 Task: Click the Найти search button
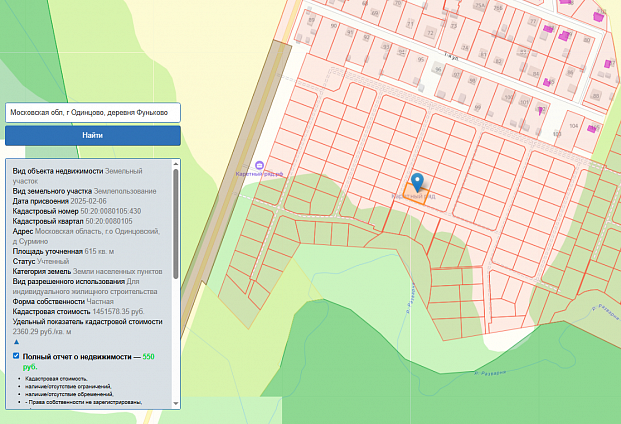pyautogui.click(x=93, y=135)
